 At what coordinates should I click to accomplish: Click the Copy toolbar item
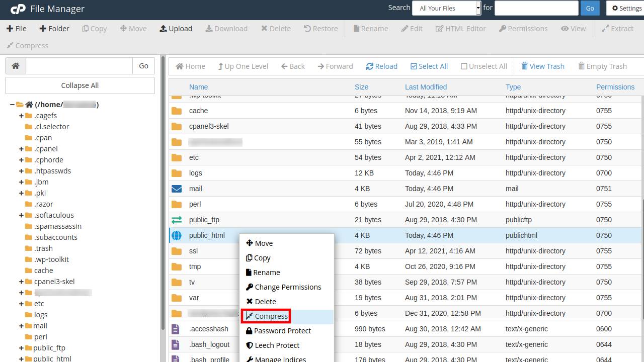(95, 29)
